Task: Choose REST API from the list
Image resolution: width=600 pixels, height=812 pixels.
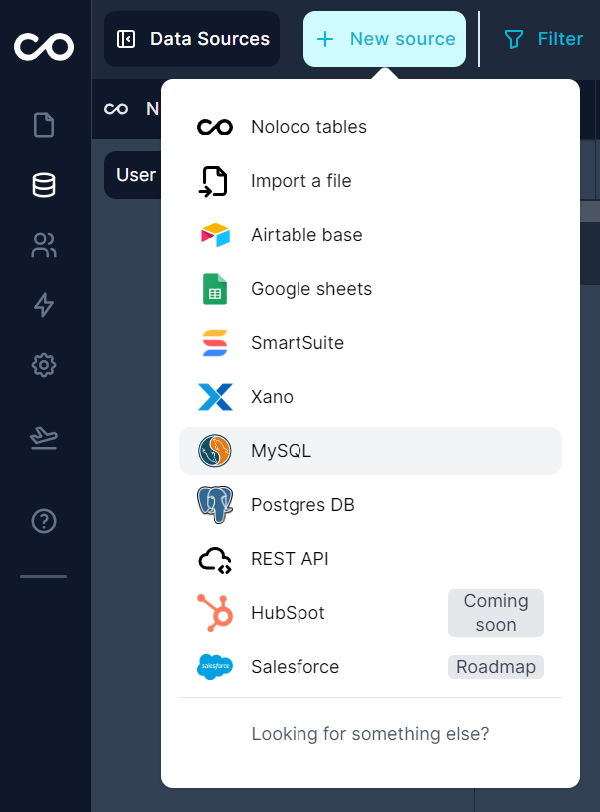Action: (x=289, y=559)
